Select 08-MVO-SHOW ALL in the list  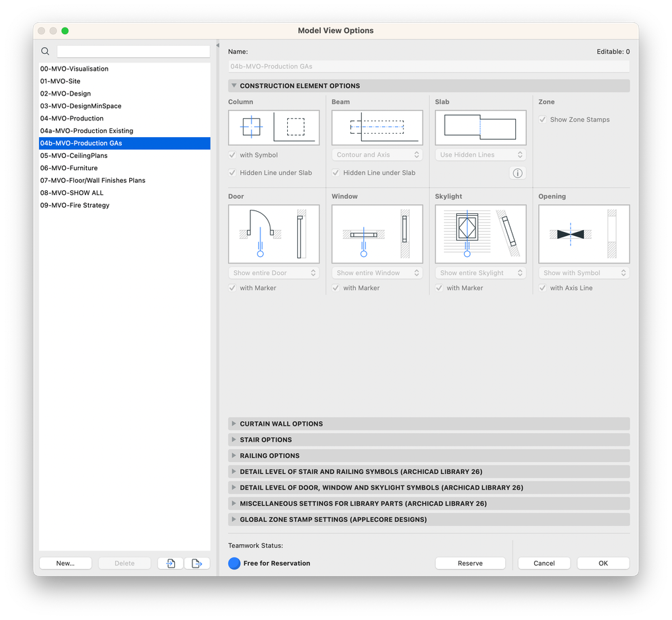124,193
